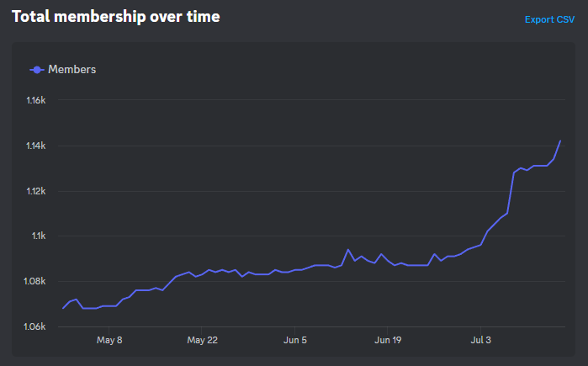Click the Jun 5 date label
This screenshot has width=588, height=366.
pos(295,341)
